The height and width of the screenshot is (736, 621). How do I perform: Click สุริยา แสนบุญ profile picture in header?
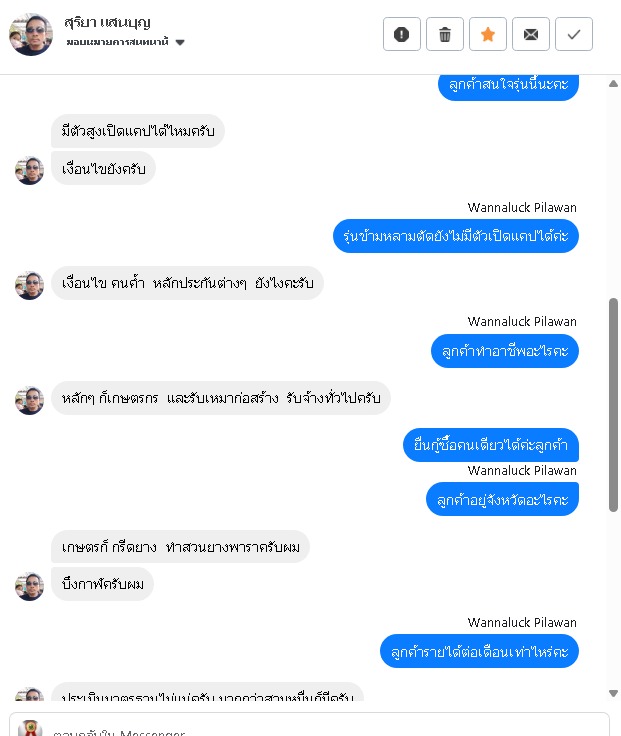pyautogui.click(x=31, y=34)
